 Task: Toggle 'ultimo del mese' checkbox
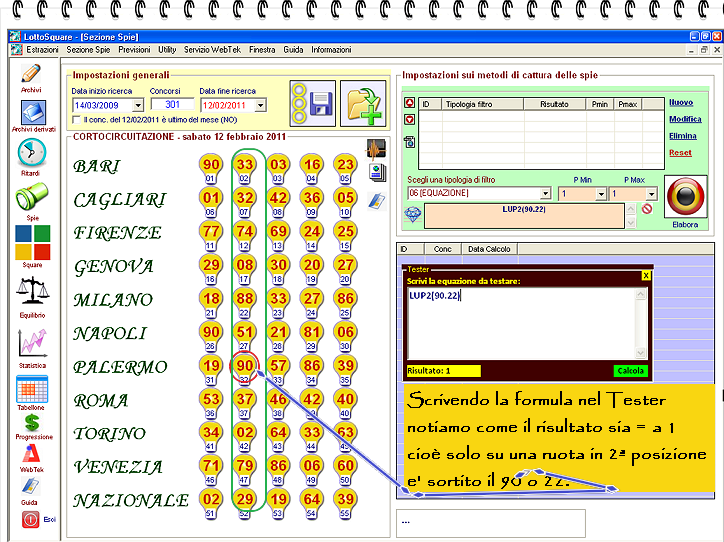pos(77,120)
